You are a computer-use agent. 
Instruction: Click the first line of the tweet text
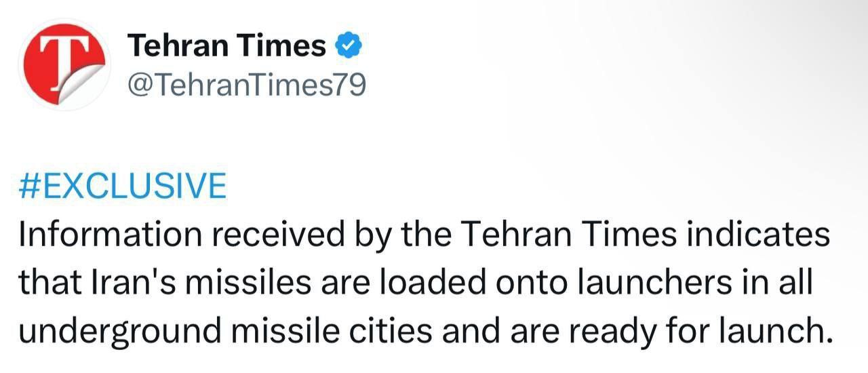coord(425,235)
